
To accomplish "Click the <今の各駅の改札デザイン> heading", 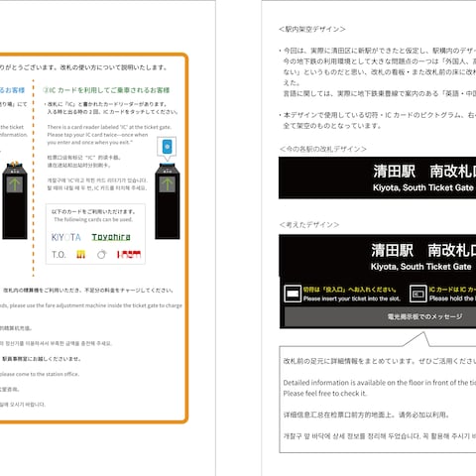I will 322,149.
